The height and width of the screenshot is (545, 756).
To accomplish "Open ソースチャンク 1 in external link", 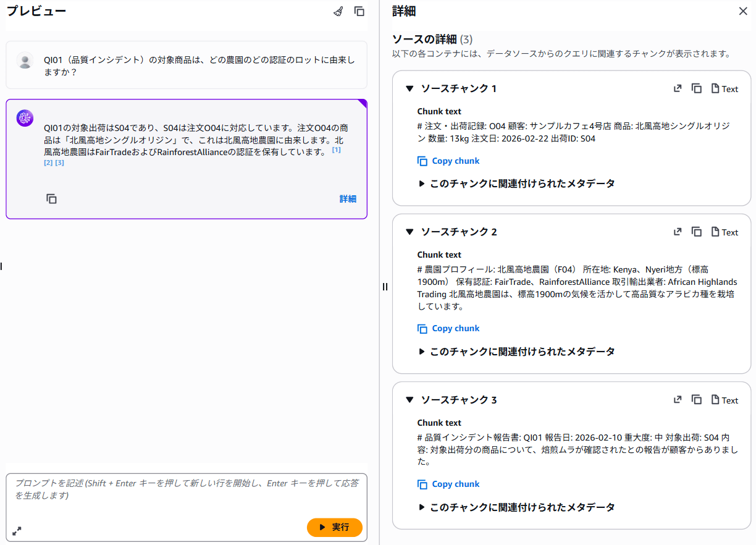I will coord(678,88).
